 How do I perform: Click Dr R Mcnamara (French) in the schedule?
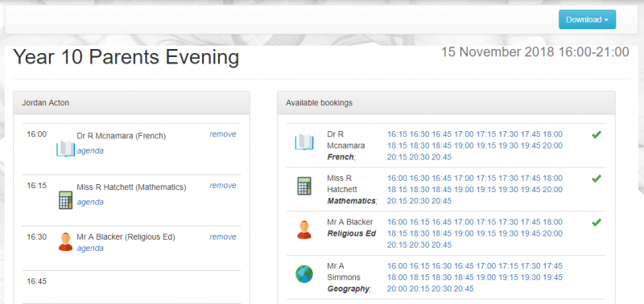pyautogui.click(x=122, y=136)
